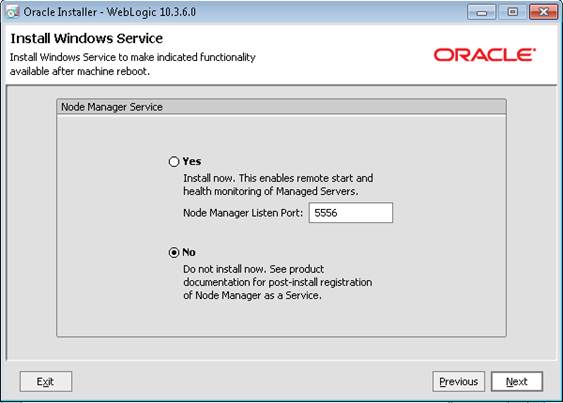The image size is (563, 403).
Task: Proceed with the Next button
Action: (517, 381)
